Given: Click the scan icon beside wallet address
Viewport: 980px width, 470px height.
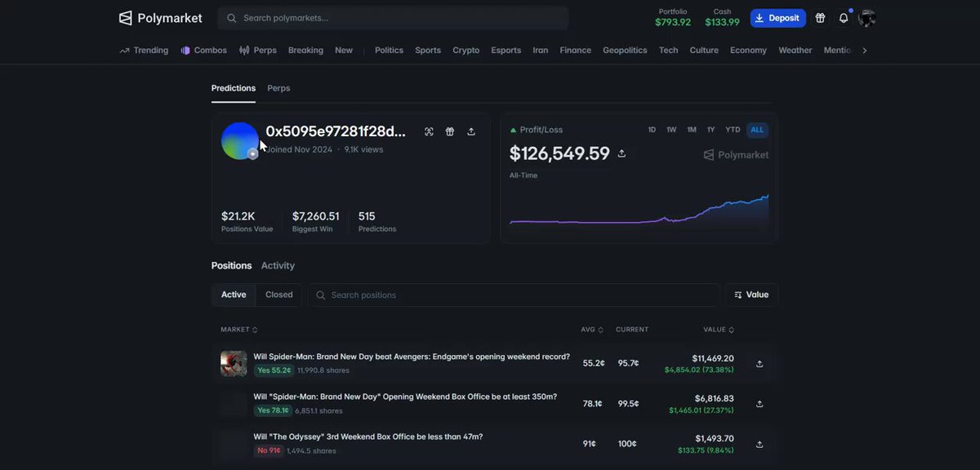Looking at the screenshot, I should (x=429, y=131).
